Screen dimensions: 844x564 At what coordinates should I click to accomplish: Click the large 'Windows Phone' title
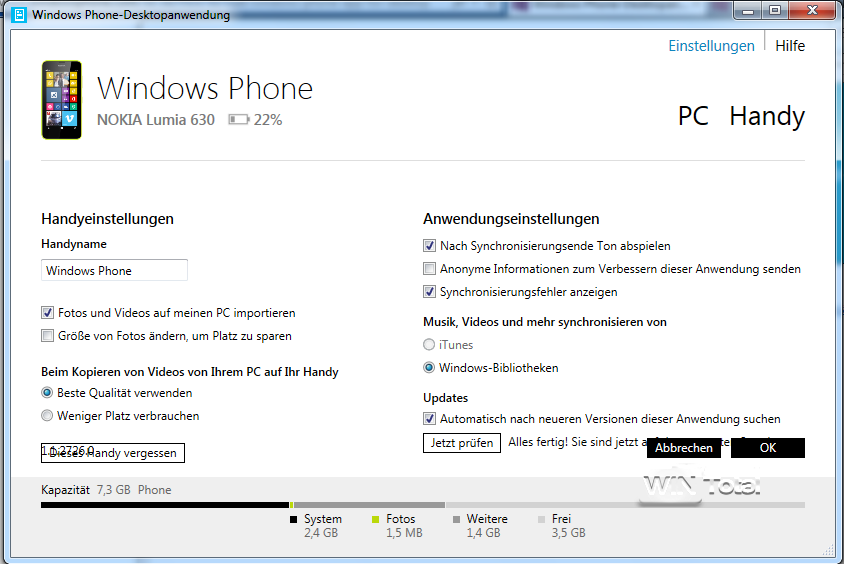coord(205,88)
